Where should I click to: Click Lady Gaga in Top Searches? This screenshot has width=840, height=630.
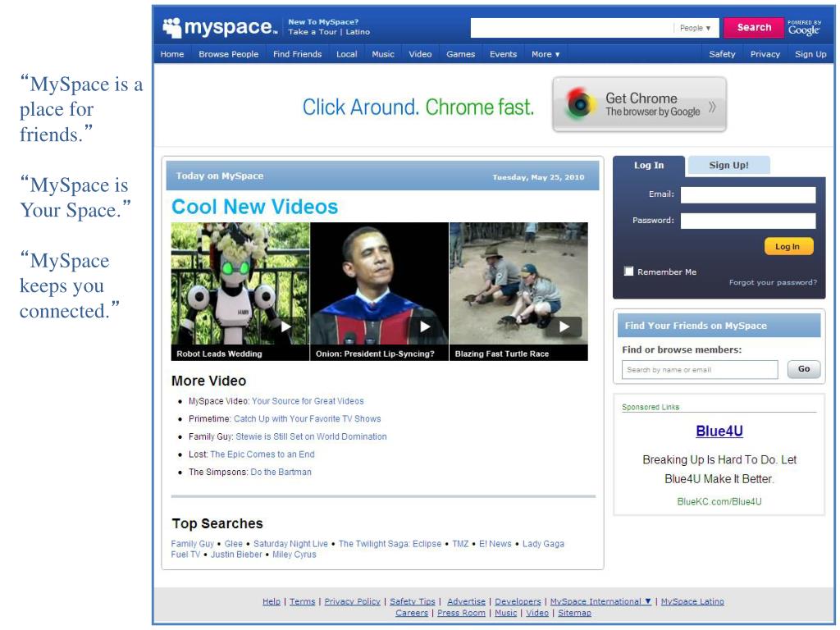point(543,544)
